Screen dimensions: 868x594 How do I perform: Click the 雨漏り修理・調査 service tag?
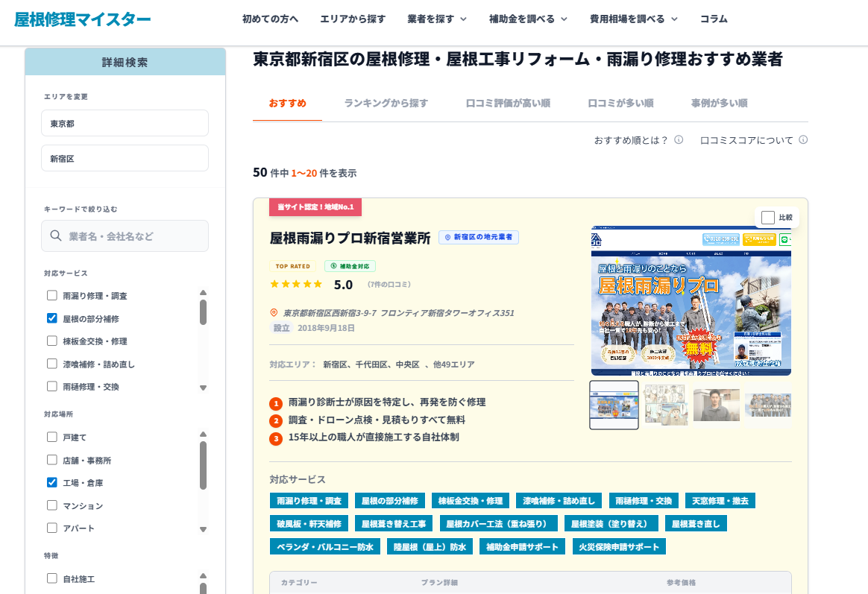point(309,501)
